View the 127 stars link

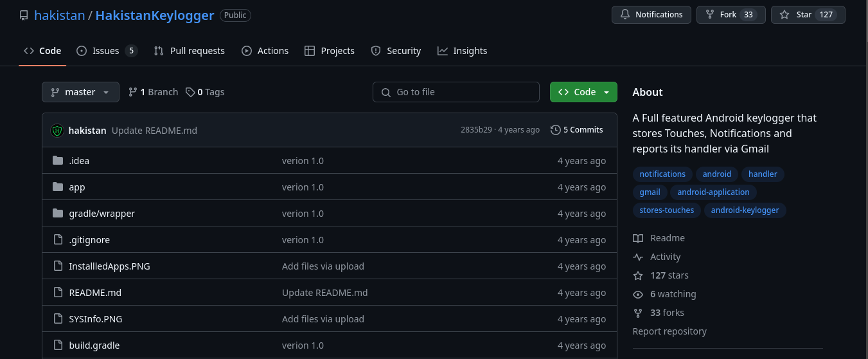tap(669, 275)
